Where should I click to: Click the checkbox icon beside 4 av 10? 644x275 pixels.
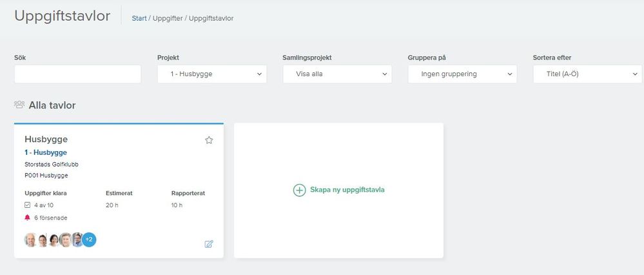click(28, 205)
